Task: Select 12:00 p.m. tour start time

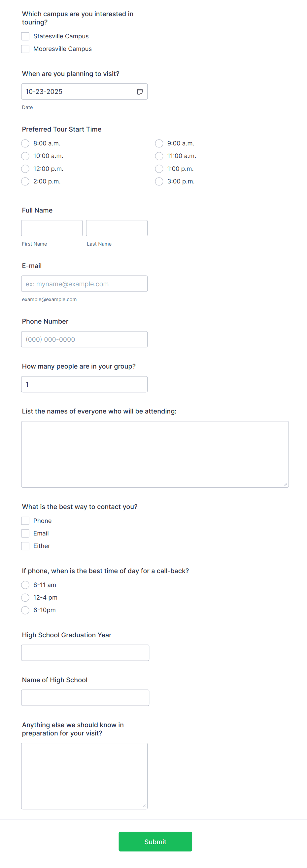Action: [25, 169]
